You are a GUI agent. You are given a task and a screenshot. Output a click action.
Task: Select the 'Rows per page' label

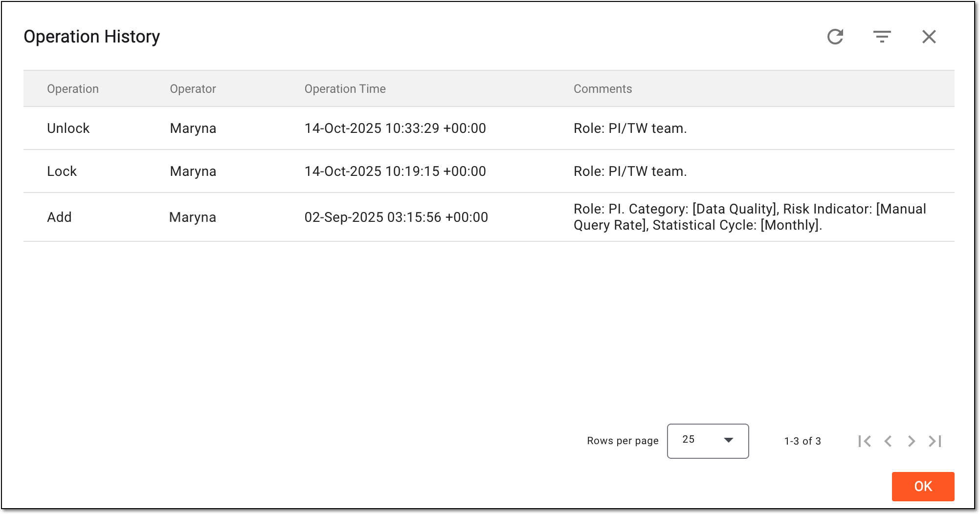tap(623, 441)
